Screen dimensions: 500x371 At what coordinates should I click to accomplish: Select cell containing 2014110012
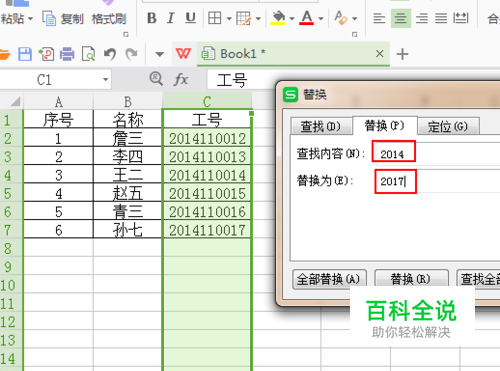point(207,138)
